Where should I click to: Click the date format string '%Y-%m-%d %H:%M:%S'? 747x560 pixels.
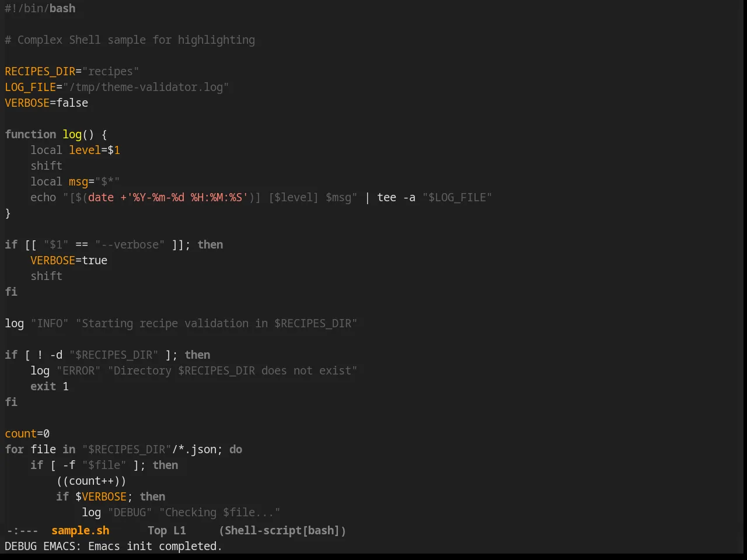point(187,197)
